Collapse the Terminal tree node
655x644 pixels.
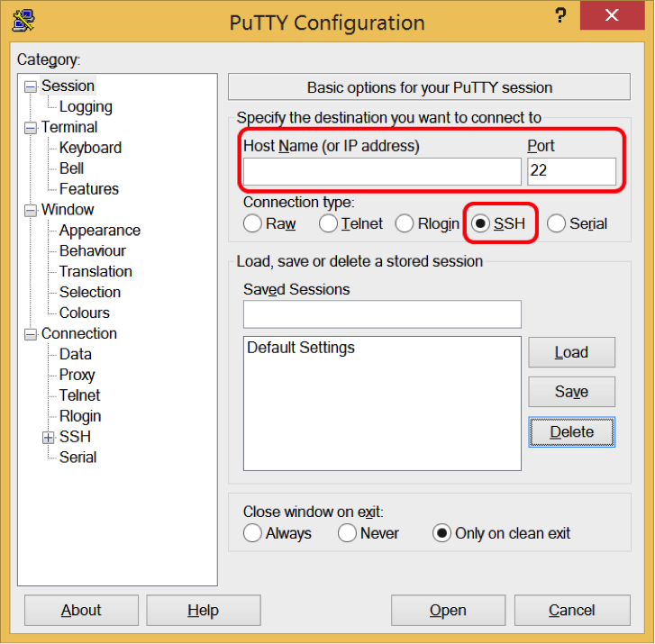click(x=31, y=128)
